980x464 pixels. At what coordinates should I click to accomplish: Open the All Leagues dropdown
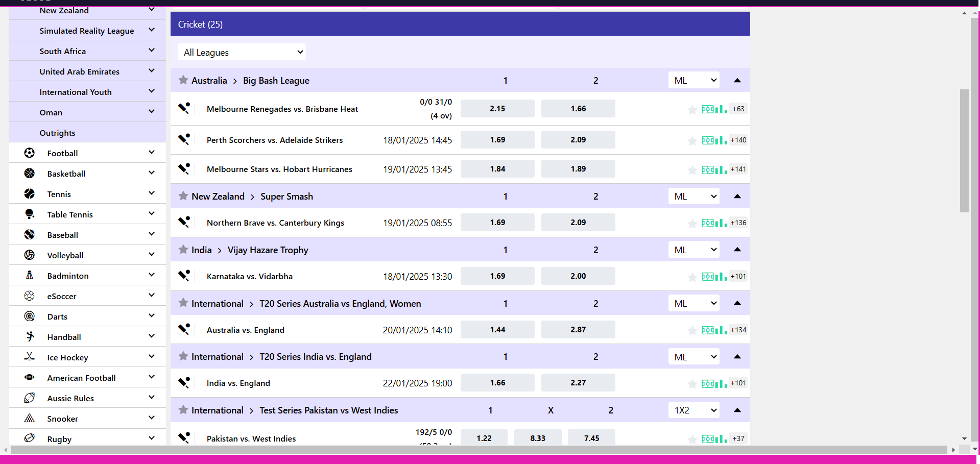pos(242,52)
